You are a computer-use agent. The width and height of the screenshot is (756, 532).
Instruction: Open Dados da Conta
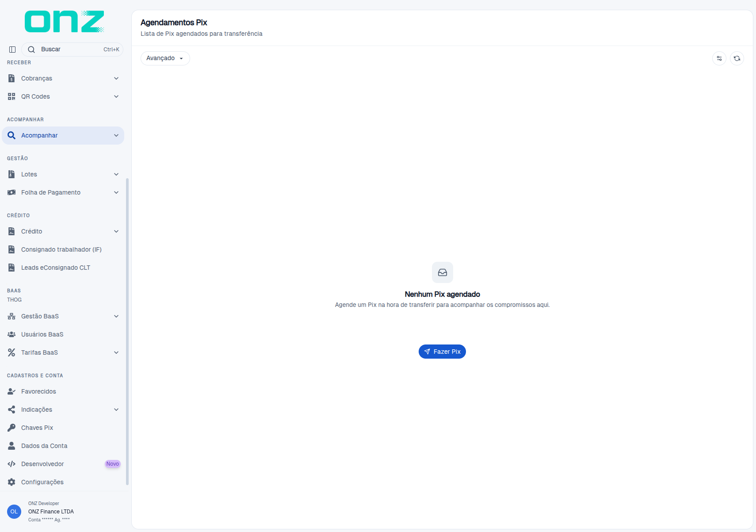click(63, 446)
